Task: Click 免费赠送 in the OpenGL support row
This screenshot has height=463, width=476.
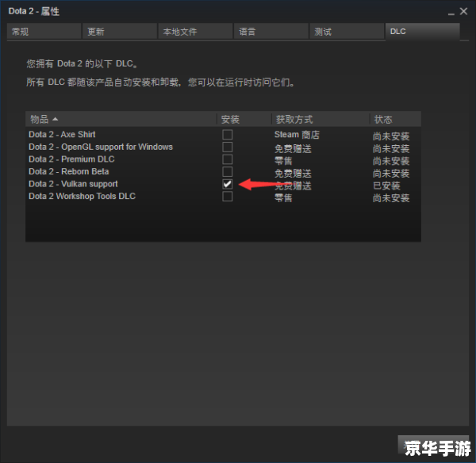Action: (293, 149)
